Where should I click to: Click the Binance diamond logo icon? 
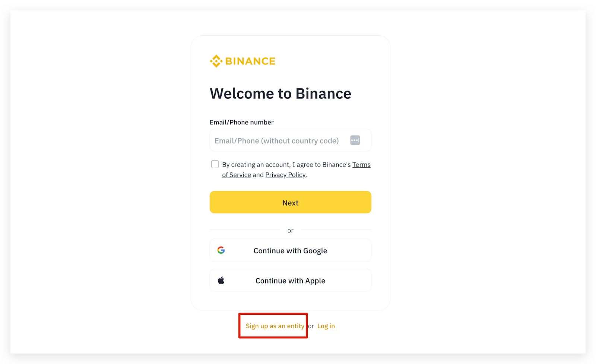click(x=216, y=61)
